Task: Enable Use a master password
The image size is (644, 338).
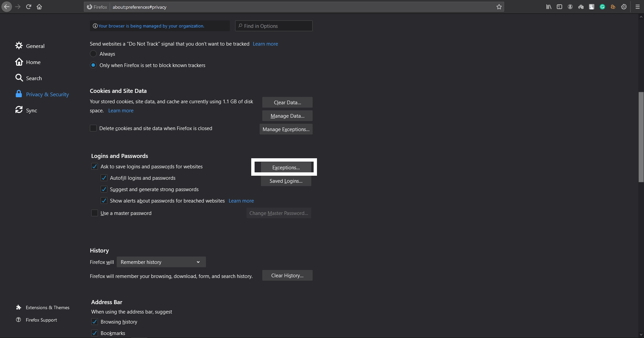Action: coord(95,213)
